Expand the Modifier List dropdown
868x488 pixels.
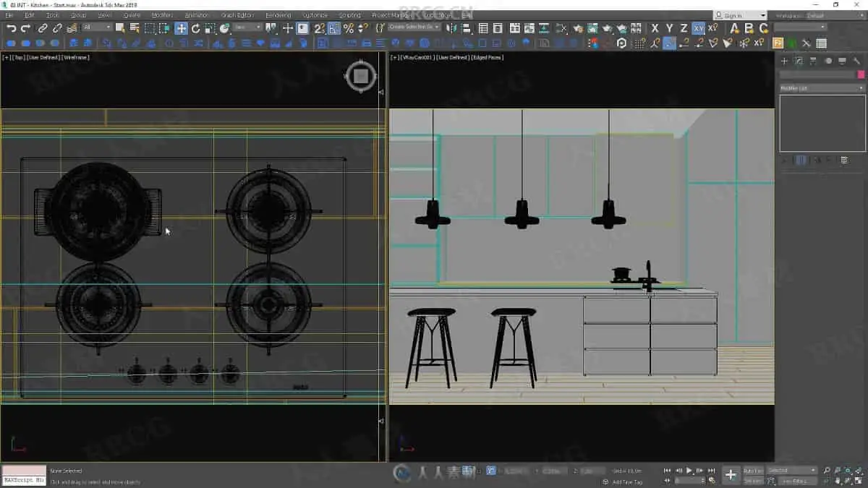click(x=822, y=88)
